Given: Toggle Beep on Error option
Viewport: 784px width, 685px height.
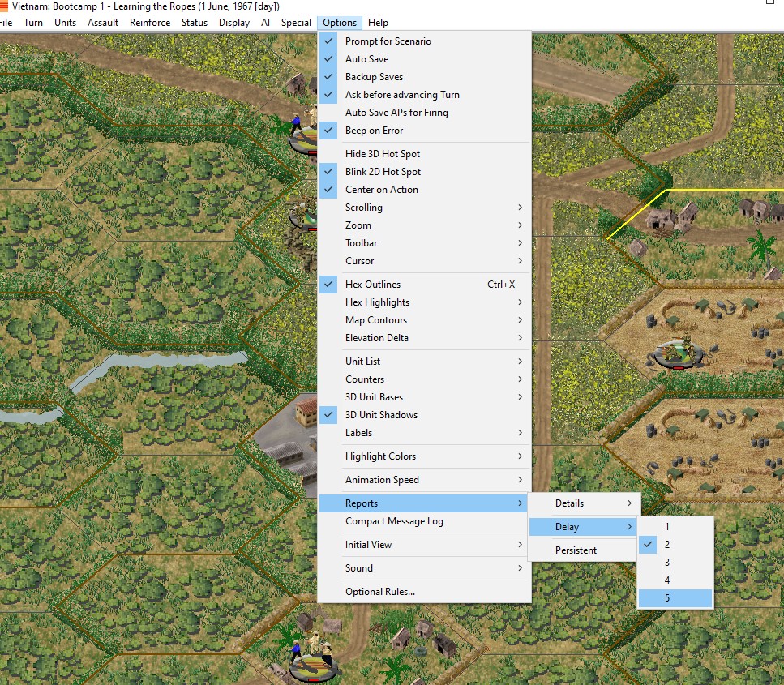Looking at the screenshot, I should 424,131.
